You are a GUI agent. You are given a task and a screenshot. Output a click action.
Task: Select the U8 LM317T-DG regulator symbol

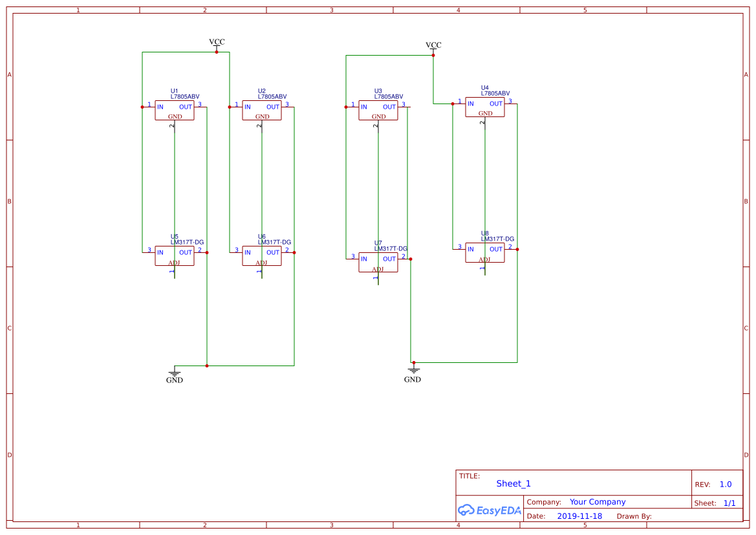(484, 253)
